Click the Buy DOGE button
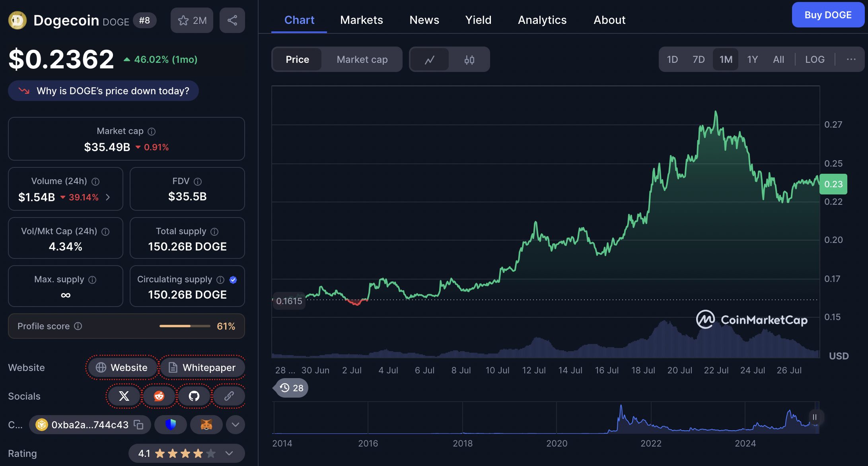The image size is (868, 466). [x=828, y=15]
